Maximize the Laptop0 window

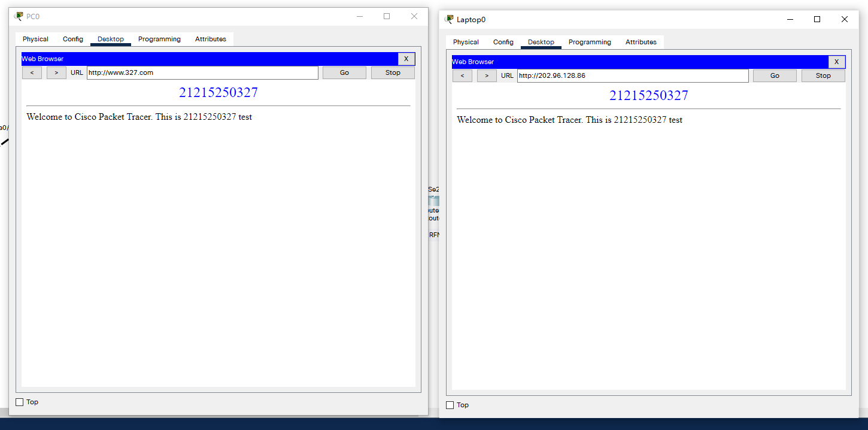[x=817, y=19]
